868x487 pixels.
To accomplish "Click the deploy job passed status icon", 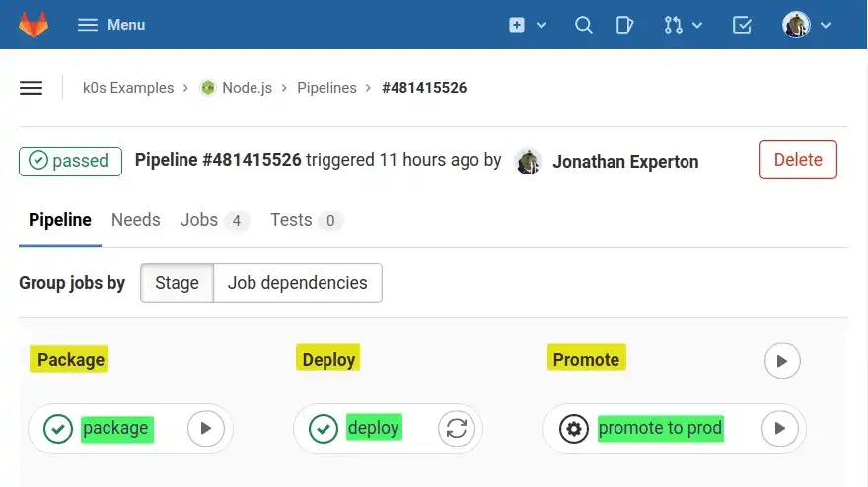I will (324, 428).
